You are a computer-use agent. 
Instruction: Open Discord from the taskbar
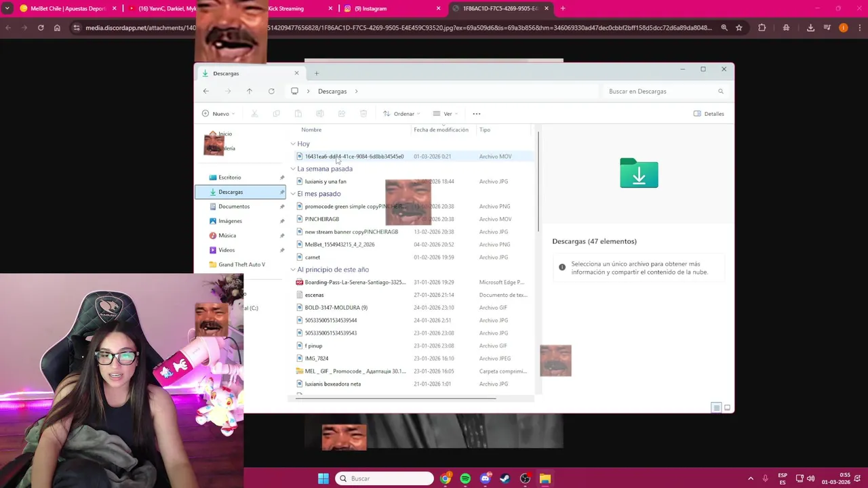point(485,479)
